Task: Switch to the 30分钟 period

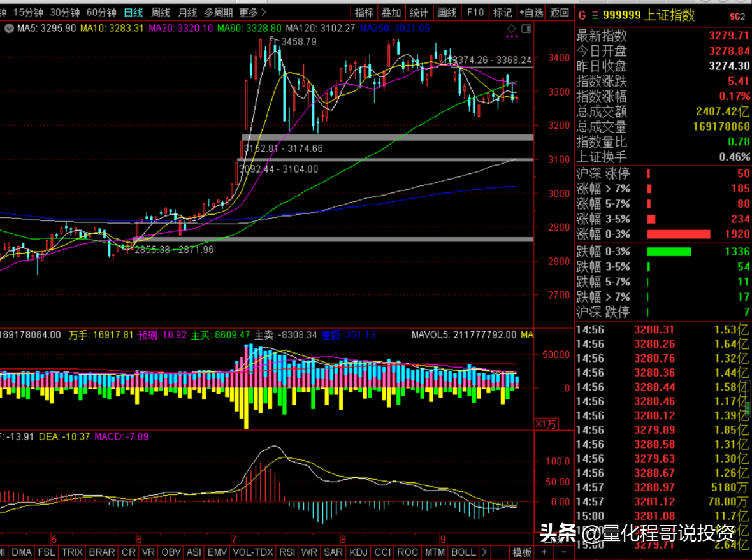Action: (65, 13)
